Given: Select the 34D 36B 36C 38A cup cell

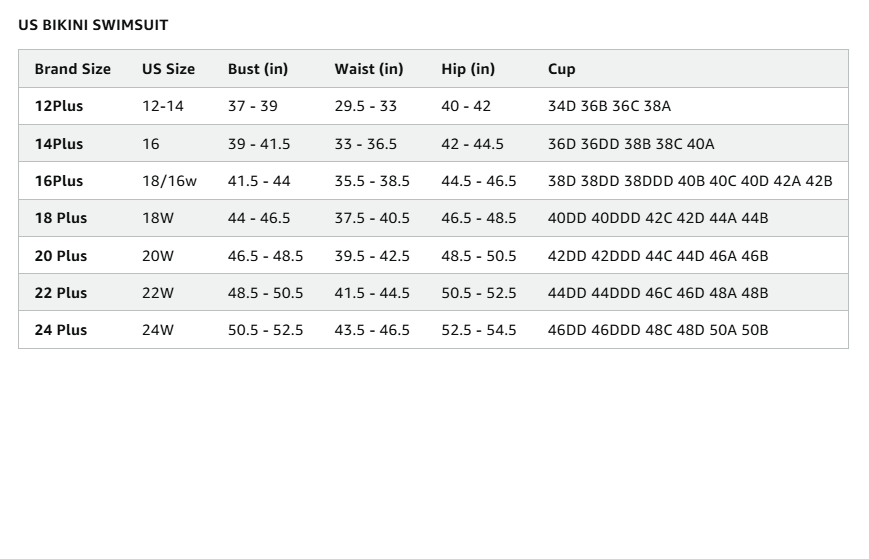Looking at the screenshot, I should 609,106.
